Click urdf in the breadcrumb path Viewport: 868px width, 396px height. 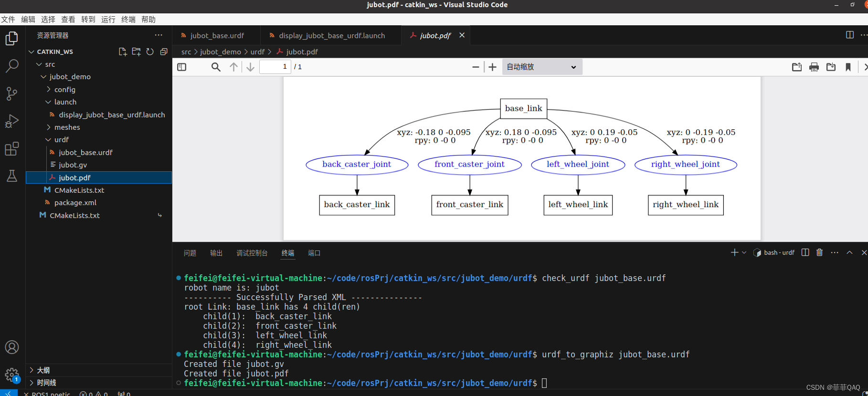click(x=257, y=52)
